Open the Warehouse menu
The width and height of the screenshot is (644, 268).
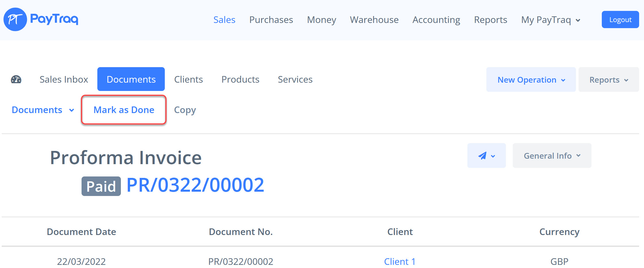[x=374, y=20]
